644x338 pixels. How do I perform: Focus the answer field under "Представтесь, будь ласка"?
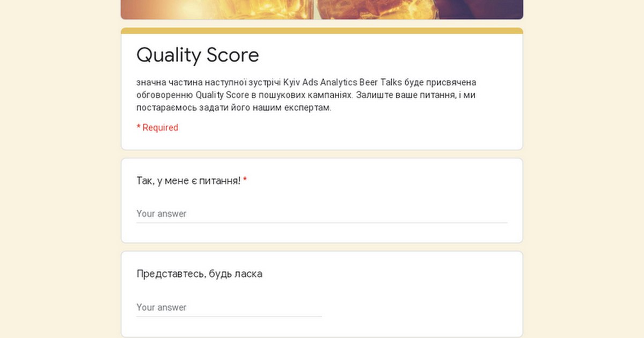click(229, 307)
